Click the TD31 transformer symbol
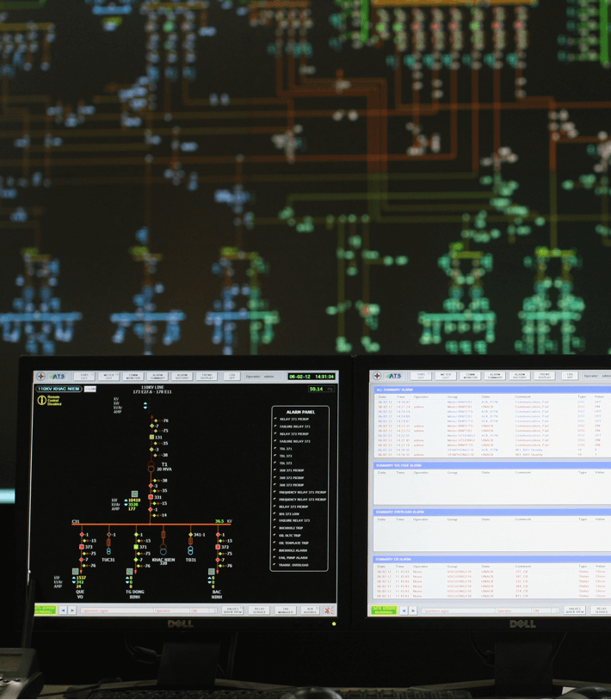 pyautogui.click(x=190, y=550)
